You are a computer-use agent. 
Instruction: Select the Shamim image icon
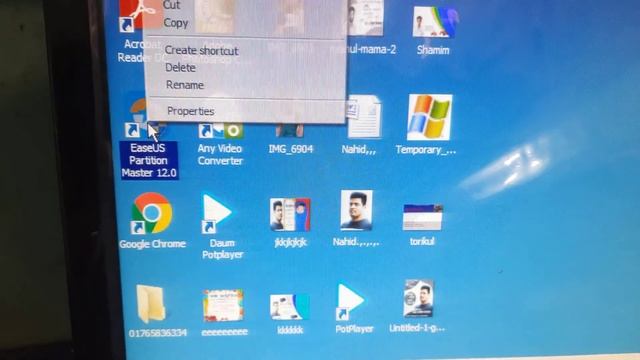point(433,23)
